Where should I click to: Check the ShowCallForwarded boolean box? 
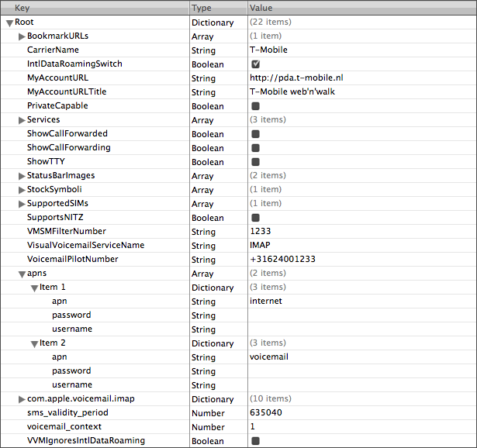tap(255, 134)
